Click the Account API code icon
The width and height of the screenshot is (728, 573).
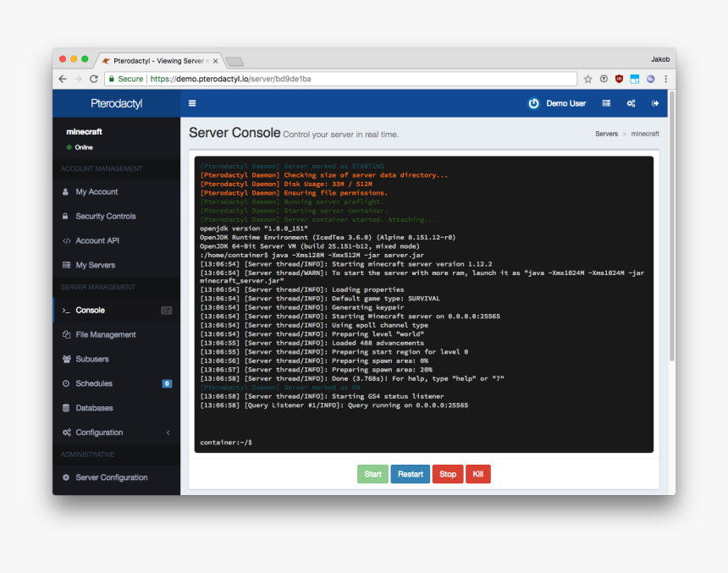(66, 240)
